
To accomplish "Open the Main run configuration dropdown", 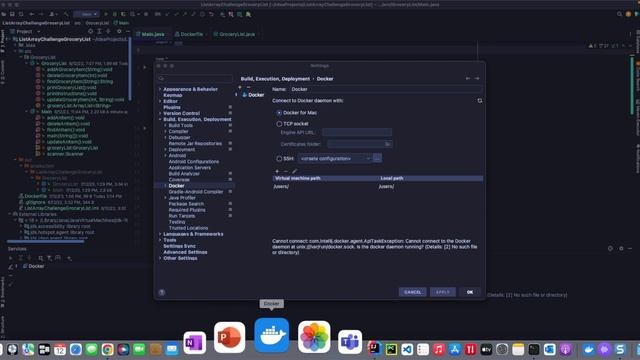I will (x=87, y=14).
